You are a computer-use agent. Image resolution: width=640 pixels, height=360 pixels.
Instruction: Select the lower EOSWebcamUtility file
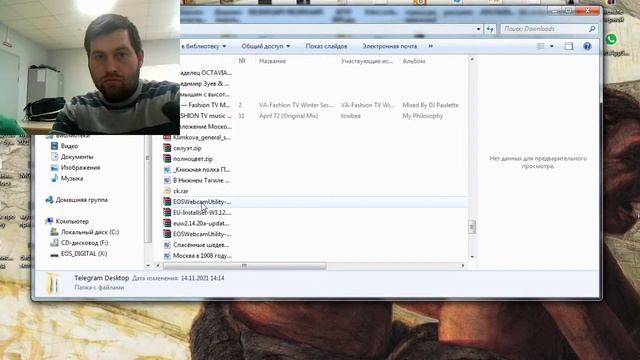click(x=202, y=234)
